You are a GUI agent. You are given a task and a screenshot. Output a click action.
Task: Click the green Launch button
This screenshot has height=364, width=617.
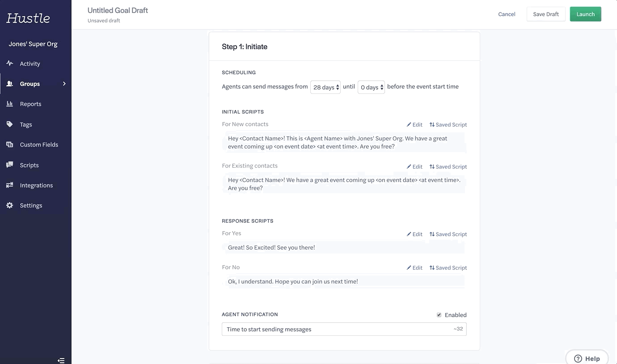tap(585, 14)
